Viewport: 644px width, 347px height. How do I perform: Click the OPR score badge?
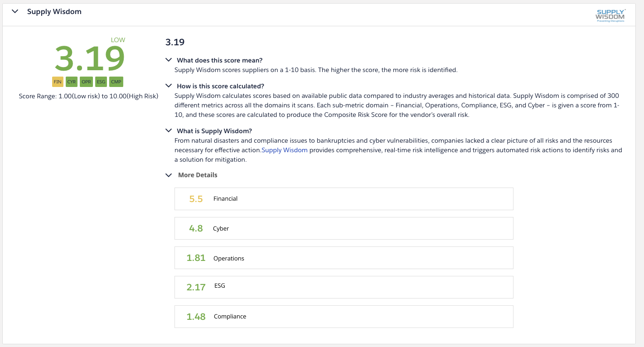pyautogui.click(x=86, y=82)
